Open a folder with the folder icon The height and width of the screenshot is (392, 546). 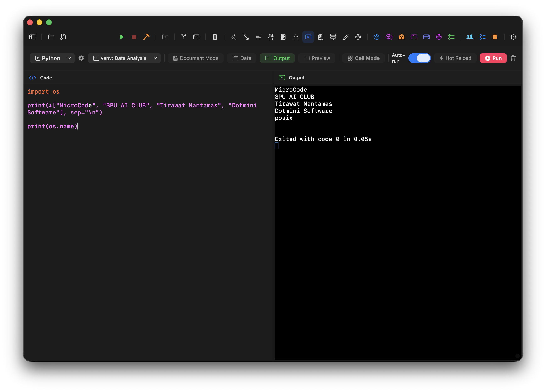point(51,37)
